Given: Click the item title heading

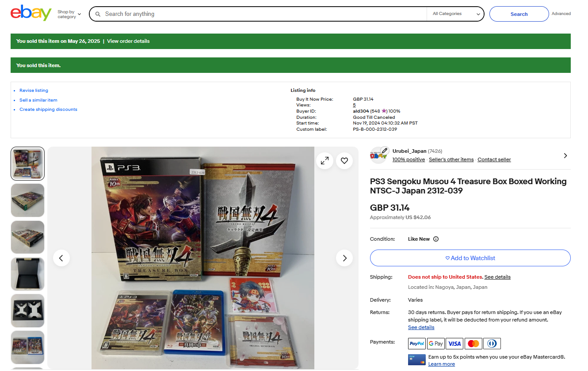Looking at the screenshot, I should [x=468, y=186].
